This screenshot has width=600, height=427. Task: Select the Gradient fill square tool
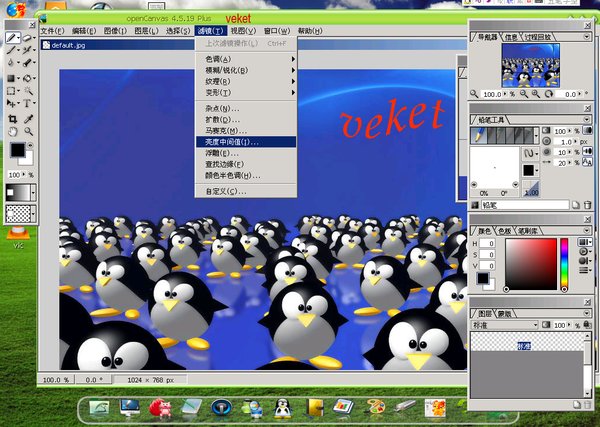pos(11,78)
